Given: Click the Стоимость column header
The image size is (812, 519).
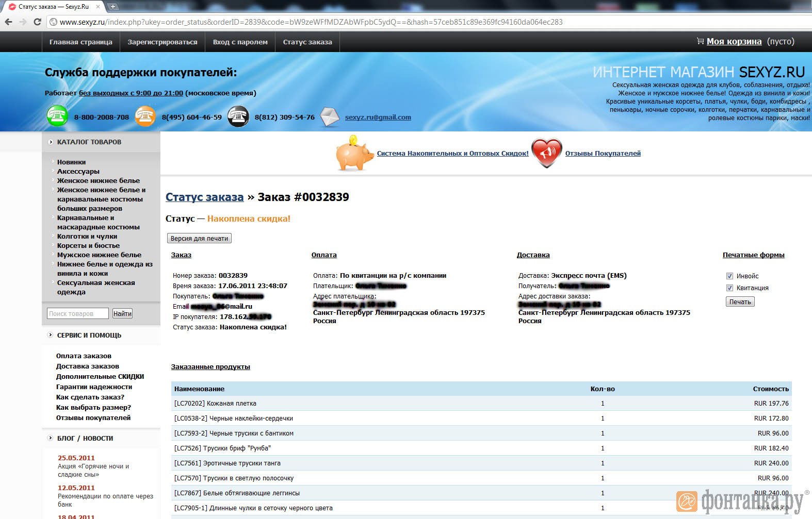Looking at the screenshot, I should click(771, 389).
